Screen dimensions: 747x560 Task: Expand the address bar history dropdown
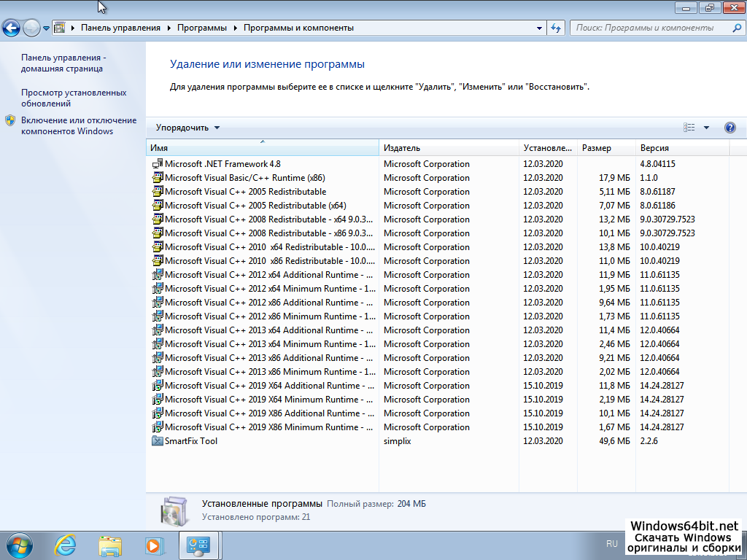coord(540,28)
